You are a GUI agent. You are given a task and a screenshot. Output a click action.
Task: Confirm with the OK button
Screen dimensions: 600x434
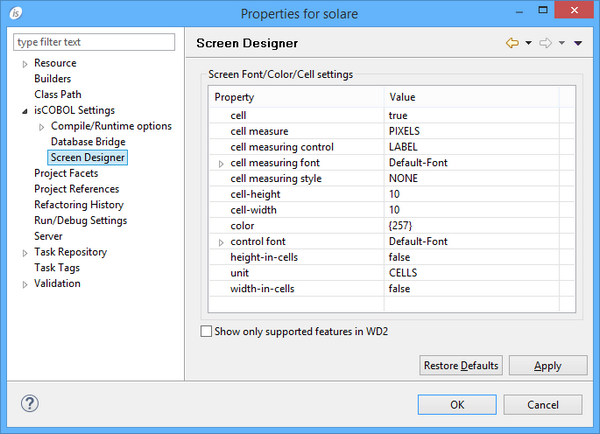tap(457, 405)
